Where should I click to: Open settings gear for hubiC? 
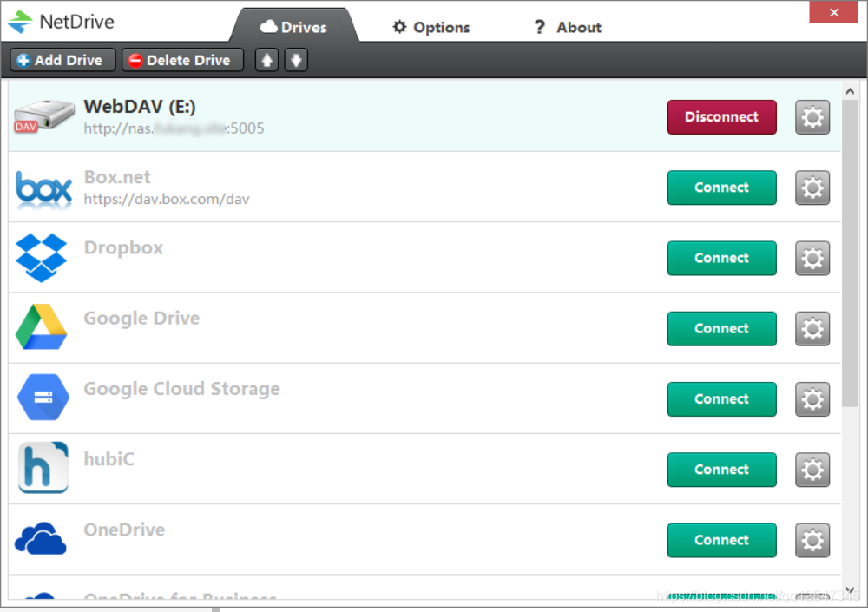coord(812,469)
